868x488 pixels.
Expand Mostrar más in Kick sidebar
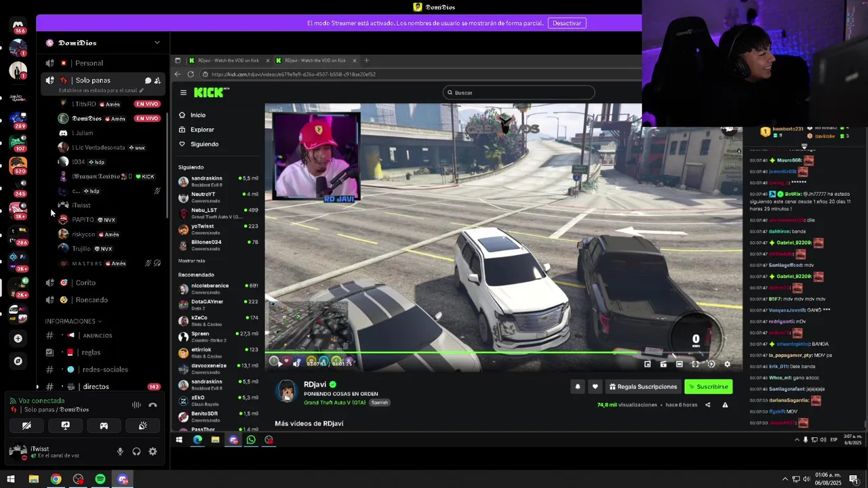pos(192,261)
